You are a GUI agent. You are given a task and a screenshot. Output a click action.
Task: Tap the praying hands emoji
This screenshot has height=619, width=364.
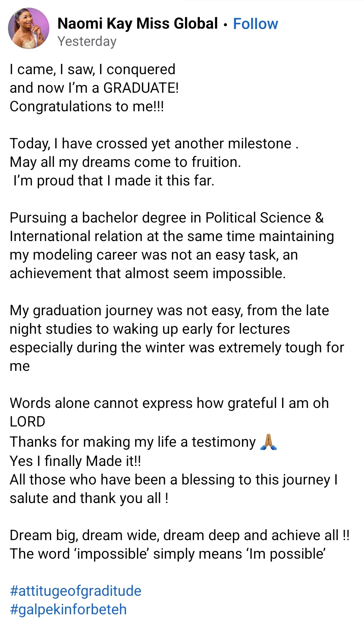tap(269, 442)
